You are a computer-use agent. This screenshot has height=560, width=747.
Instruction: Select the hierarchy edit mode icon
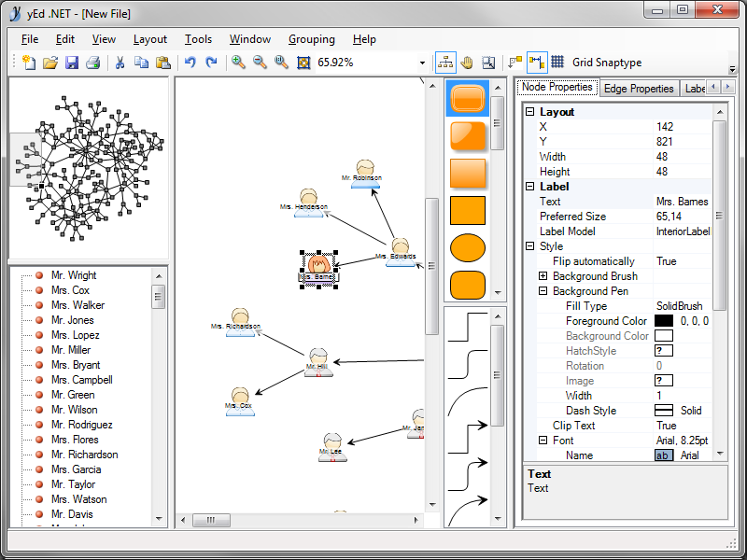[x=445, y=63]
